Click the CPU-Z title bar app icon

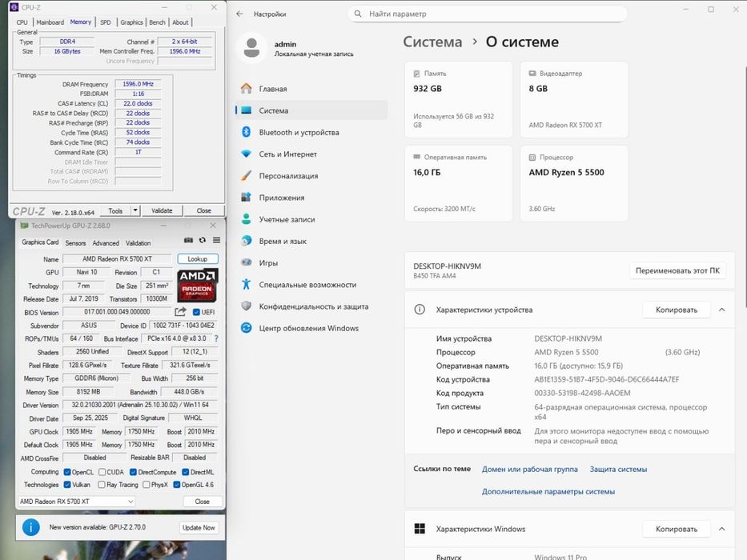(x=14, y=7)
